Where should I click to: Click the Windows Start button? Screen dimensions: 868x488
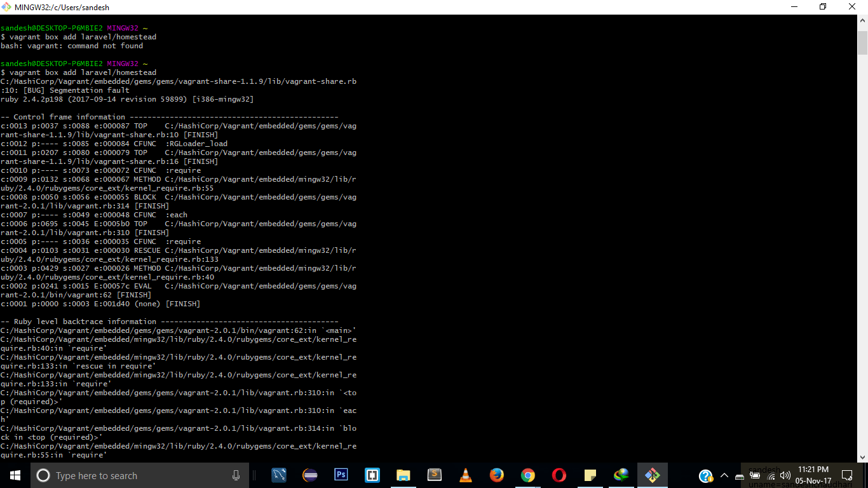tap(15, 475)
